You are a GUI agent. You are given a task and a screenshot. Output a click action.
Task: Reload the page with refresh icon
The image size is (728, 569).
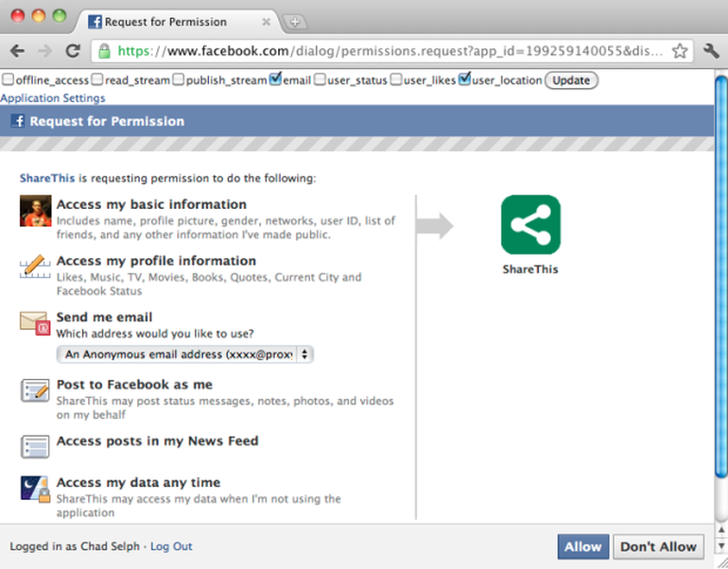click(73, 51)
